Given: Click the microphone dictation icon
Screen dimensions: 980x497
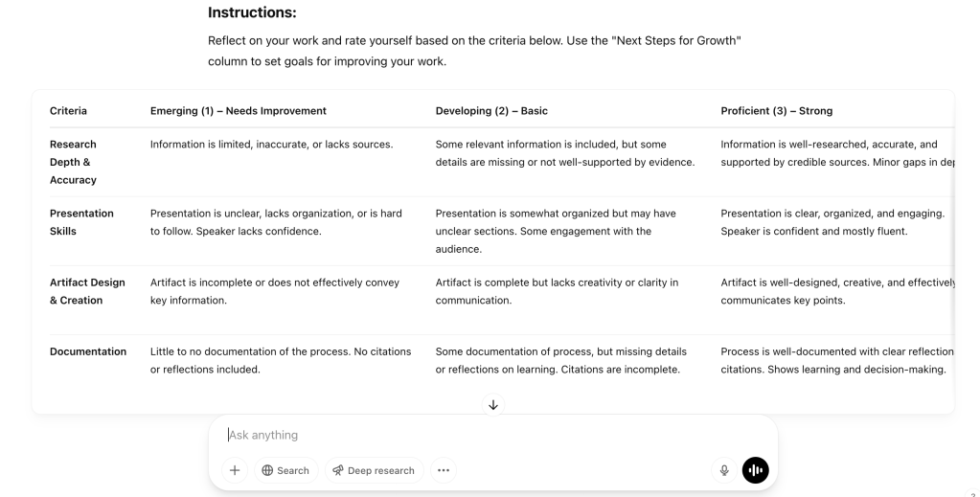Looking at the screenshot, I should (724, 470).
